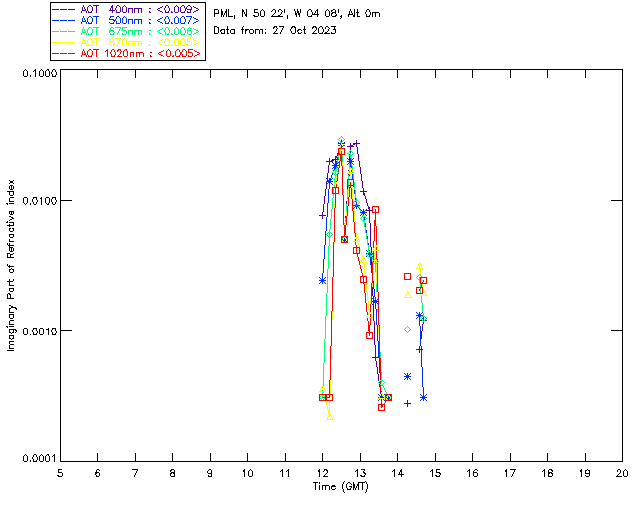The image size is (640, 512).
Task: Choose the AOT 870nm yellow legend entry
Action: (127, 43)
